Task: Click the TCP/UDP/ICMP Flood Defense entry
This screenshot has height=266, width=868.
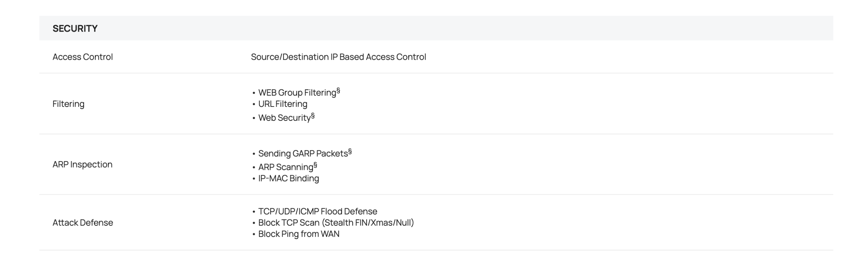Action: (317, 211)
